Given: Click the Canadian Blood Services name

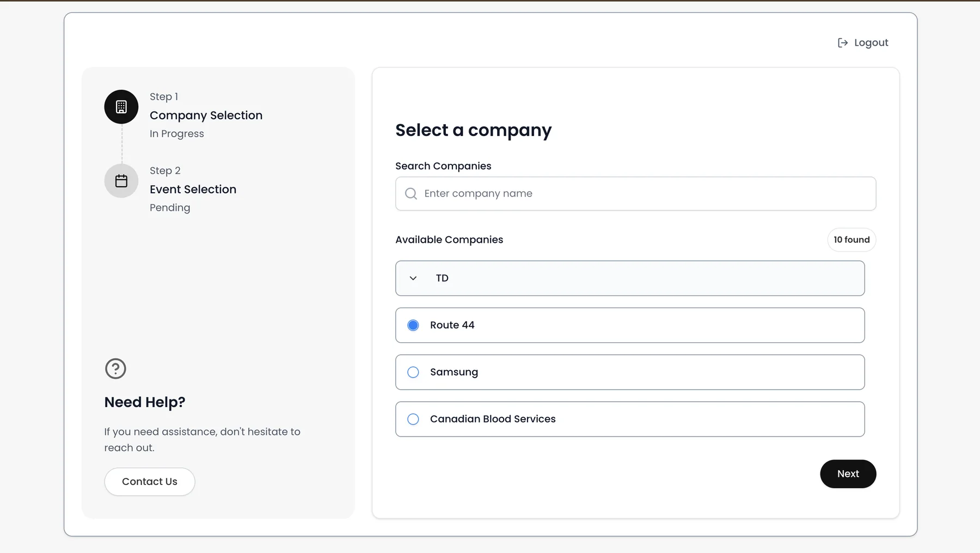Looking at the screenshot, I should point(493,419).
